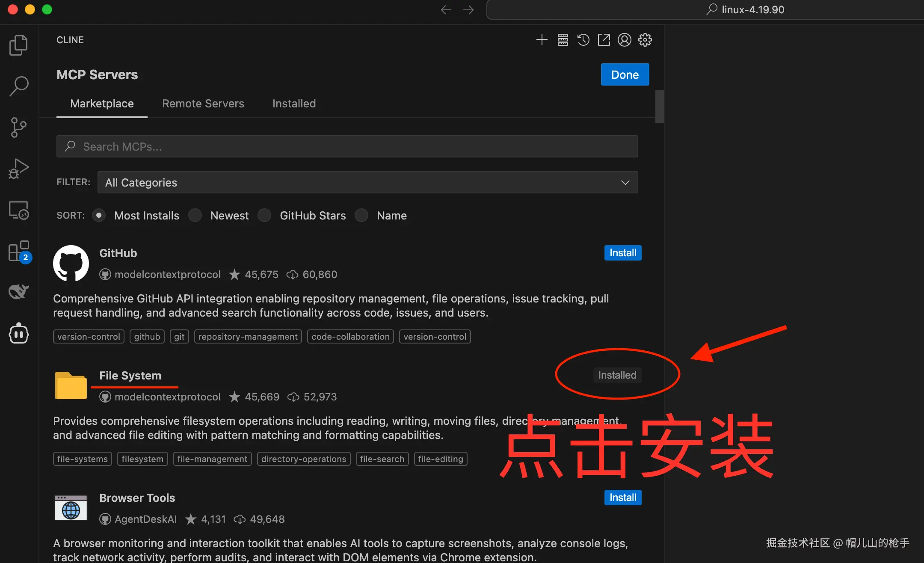Open the Search view in activity bar
The image size is (924, 563).
[18, 86]
